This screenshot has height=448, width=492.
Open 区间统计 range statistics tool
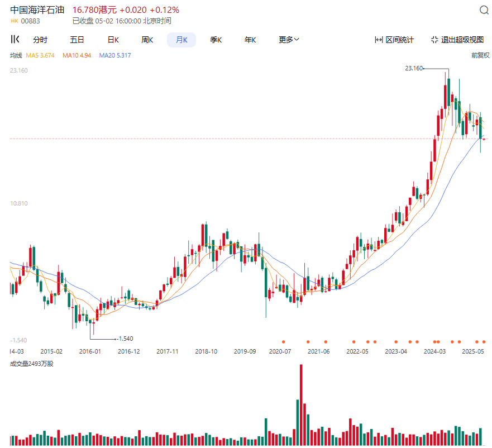(394, 40)
